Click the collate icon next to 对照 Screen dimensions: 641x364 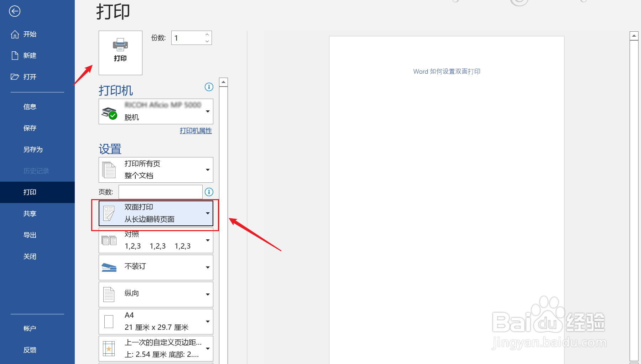click(109, 240)
